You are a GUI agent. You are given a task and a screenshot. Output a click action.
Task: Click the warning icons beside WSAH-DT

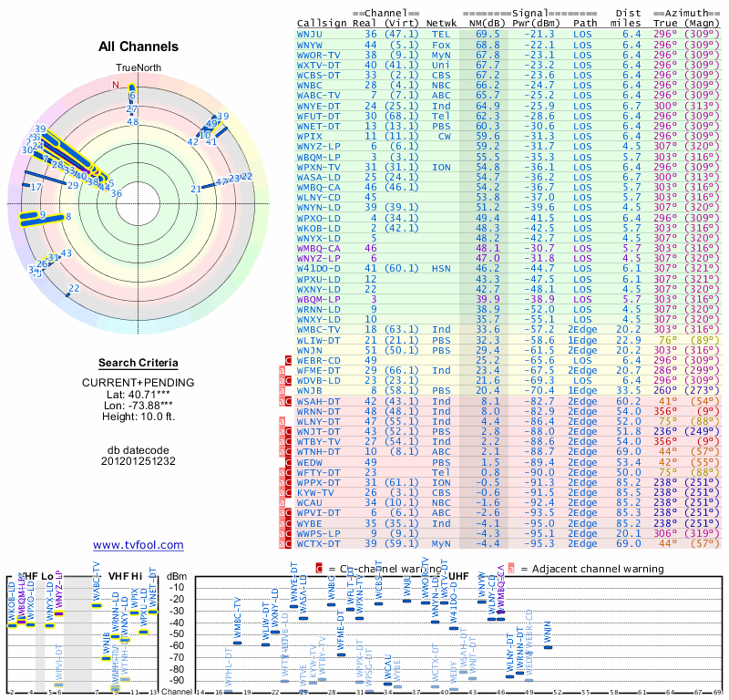point(285,401)
